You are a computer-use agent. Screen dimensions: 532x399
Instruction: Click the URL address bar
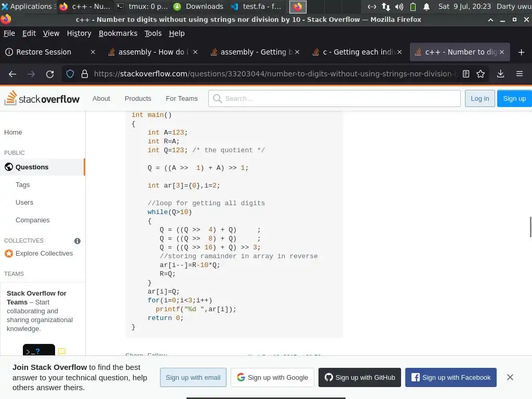(x=275, y=74)
